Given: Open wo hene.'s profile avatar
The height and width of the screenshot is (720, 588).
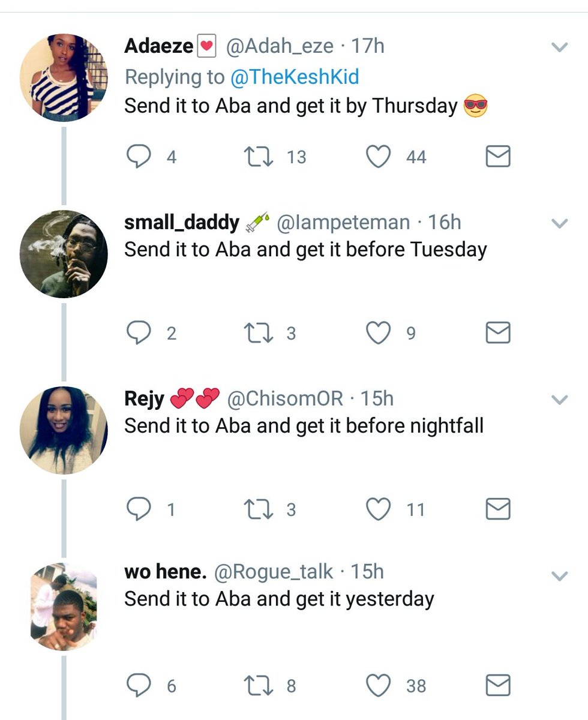Looking at the screenshot, I should click(64, 606).
